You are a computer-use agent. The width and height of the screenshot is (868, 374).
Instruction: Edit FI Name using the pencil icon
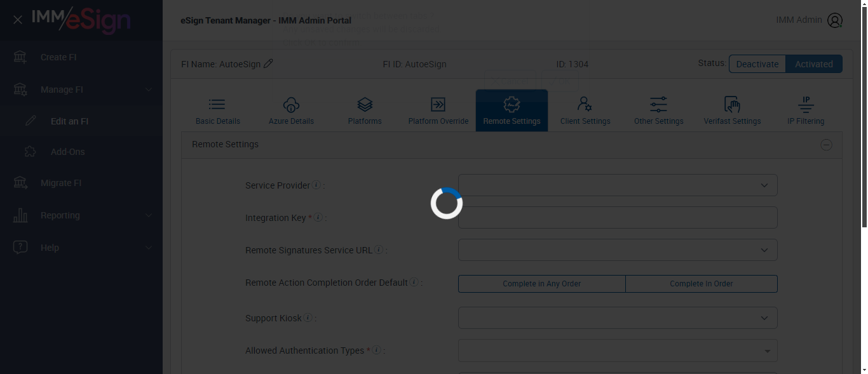(268, 63)
